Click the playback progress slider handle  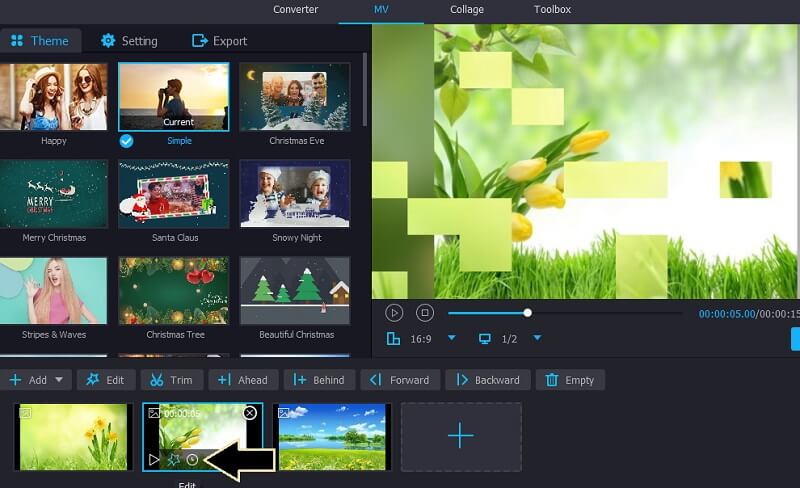tap(527, 313)
